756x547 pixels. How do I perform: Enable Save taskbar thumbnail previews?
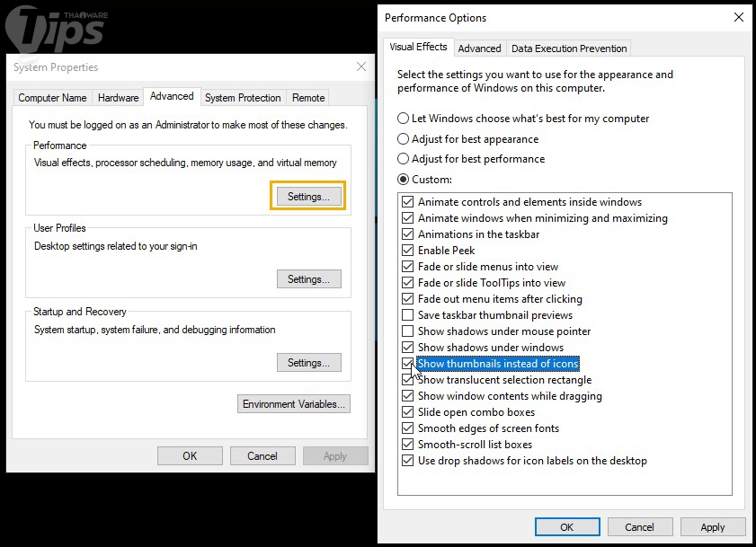click(407, 315)
